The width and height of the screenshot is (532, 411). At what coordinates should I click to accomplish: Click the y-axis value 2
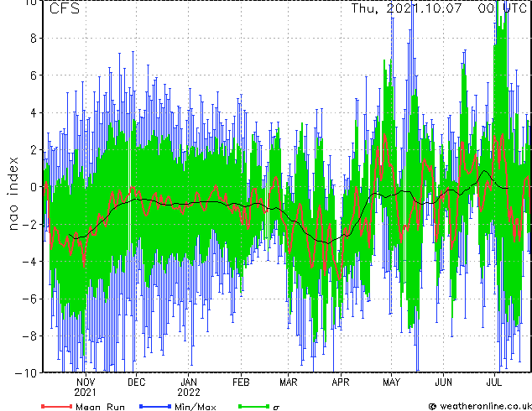[34, 150]
